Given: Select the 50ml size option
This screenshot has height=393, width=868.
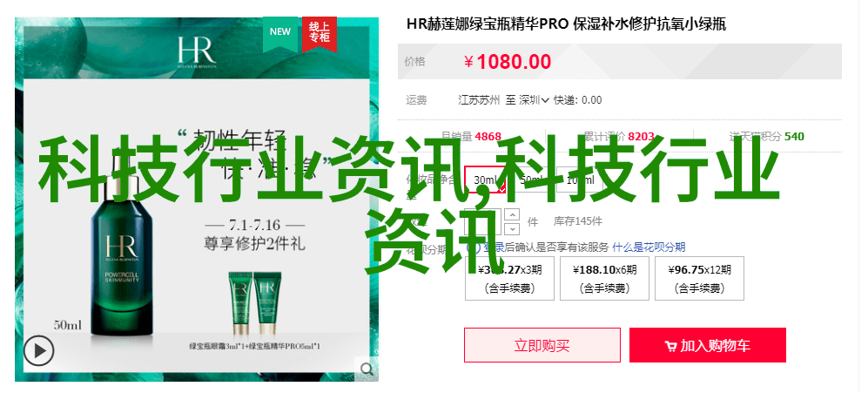Looking at the screenshot, I should [532, 180].
